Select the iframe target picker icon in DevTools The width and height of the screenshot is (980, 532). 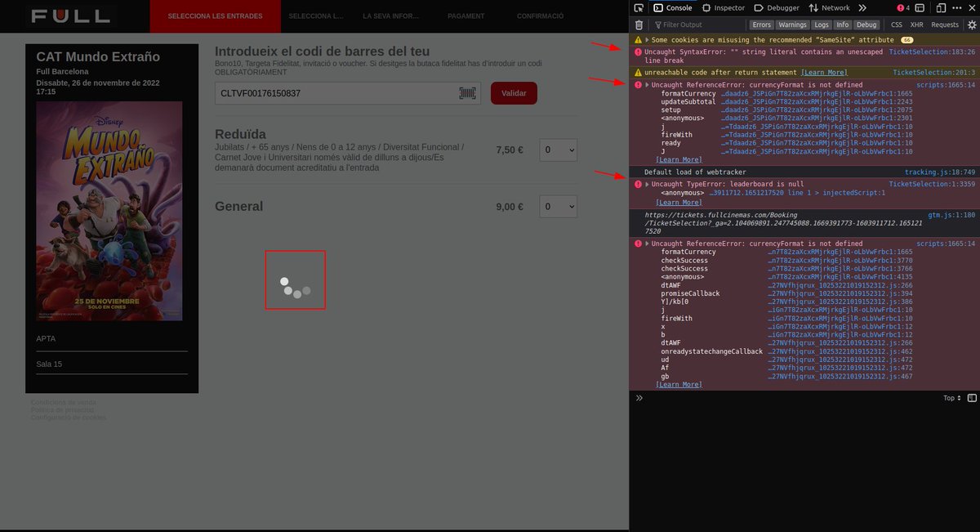920,7
